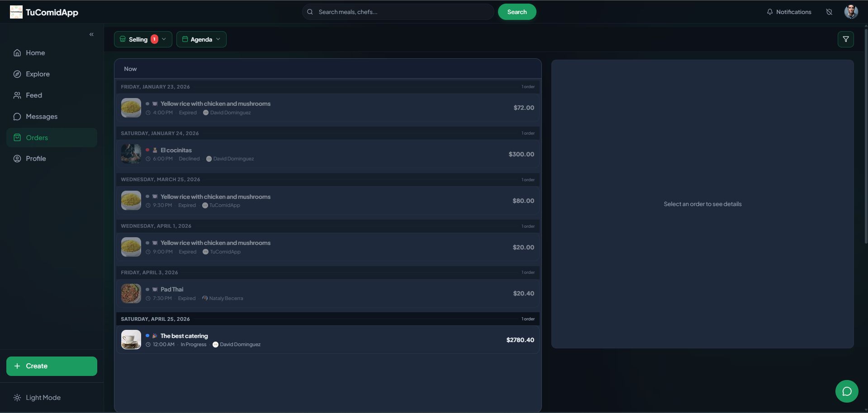This screenshot has width=868, height=413.
Task: Click the Now tab header
Action: (x=130, y=69)
